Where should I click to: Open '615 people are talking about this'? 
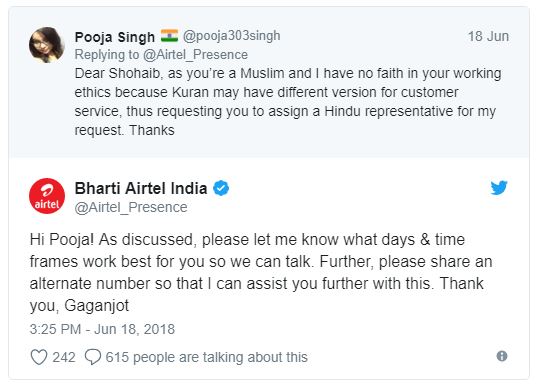click(x=206, y=357)
